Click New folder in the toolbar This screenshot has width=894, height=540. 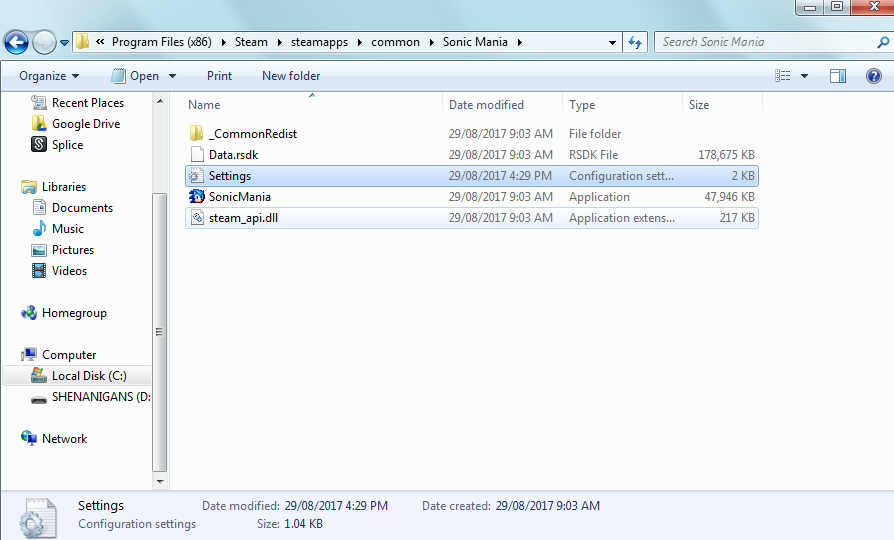(x=291, y=76)
